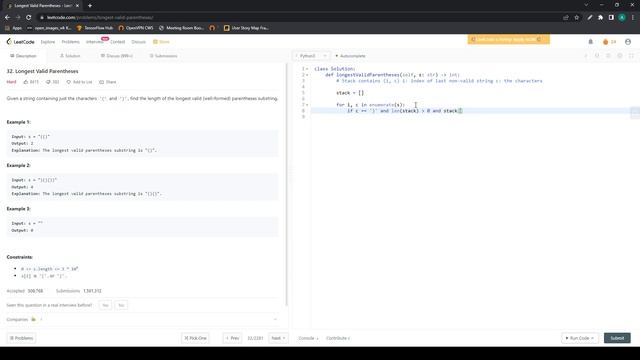Switch to the problem Discuss tab

click(x=117, y=56)
